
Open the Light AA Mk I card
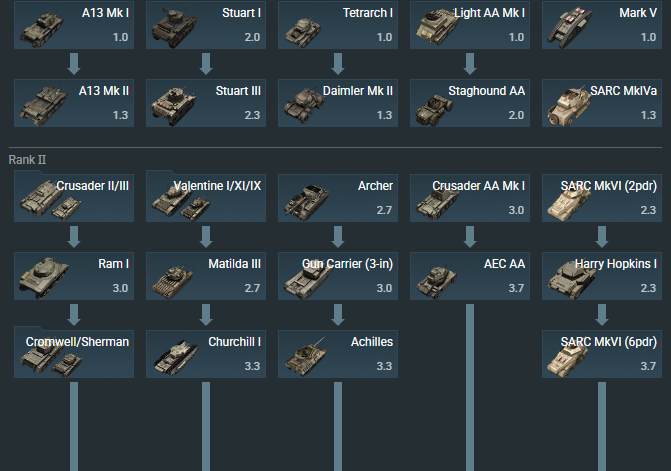(x=470, y=25)
